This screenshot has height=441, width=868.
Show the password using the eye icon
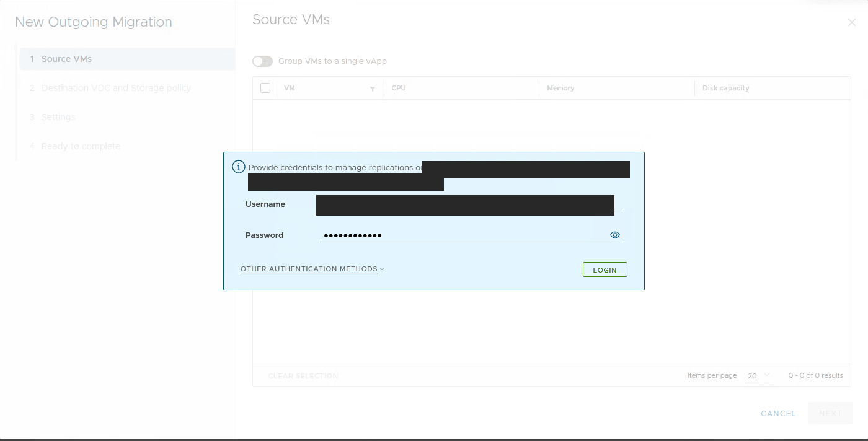(x=615, y=235)
